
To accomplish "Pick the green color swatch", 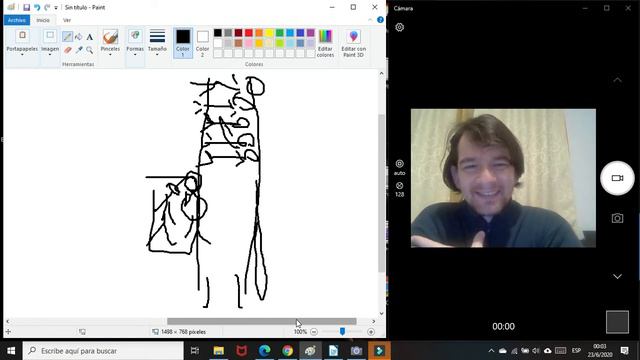I will (280, 33).
